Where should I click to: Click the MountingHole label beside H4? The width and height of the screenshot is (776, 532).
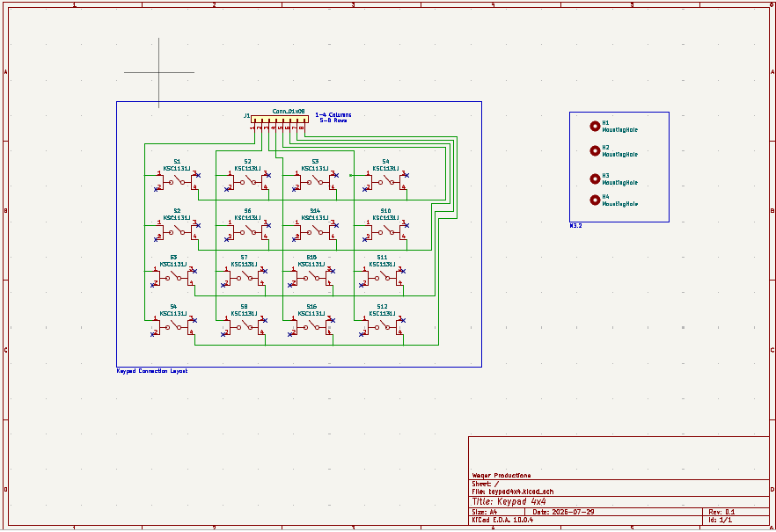tap(619, 204)
